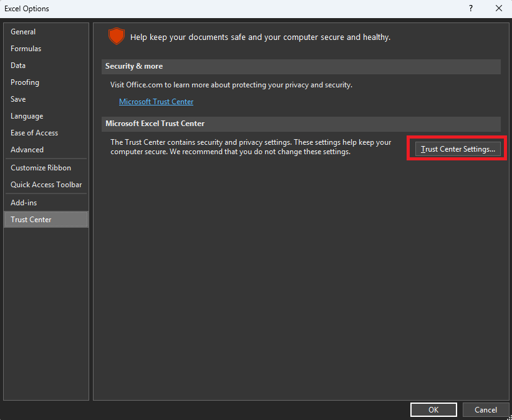This screenshot has width=512, height=420.
Task: Open Ease of Access settings
Action: pos(34,133)
